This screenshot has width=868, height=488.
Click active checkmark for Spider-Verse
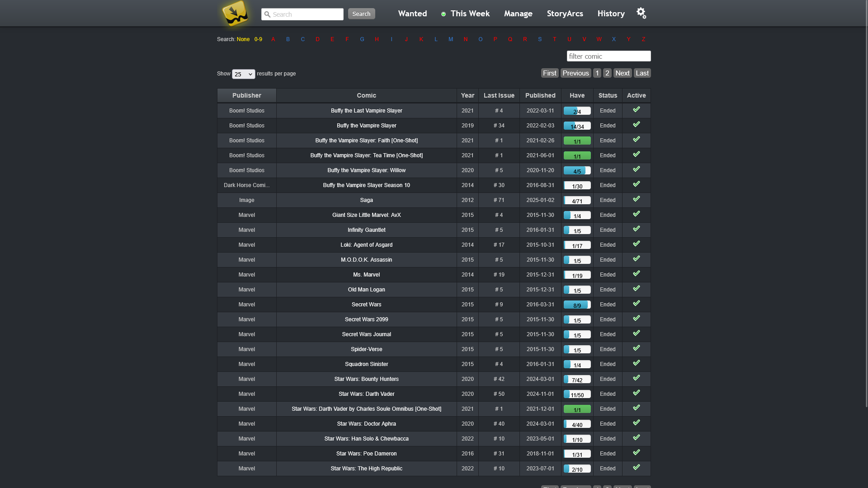636,348
